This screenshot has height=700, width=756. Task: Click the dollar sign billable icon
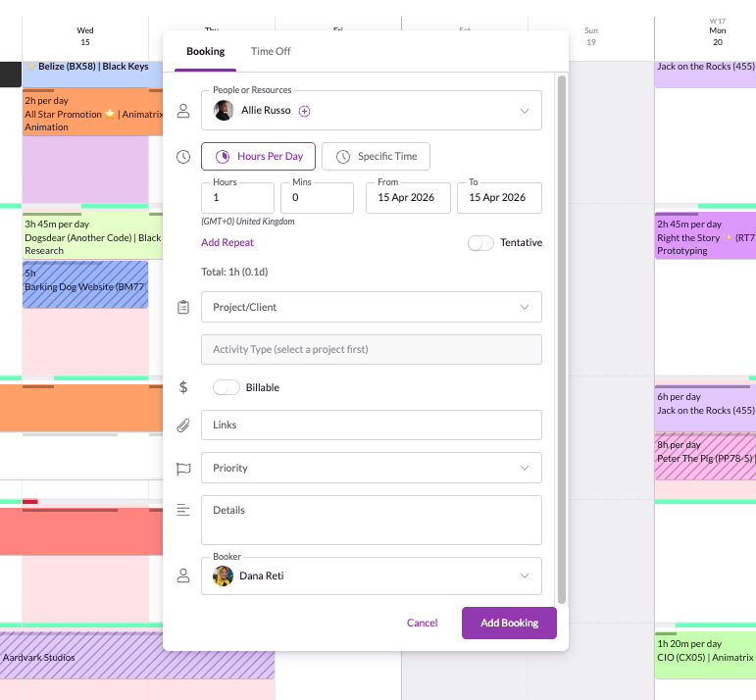183,387
